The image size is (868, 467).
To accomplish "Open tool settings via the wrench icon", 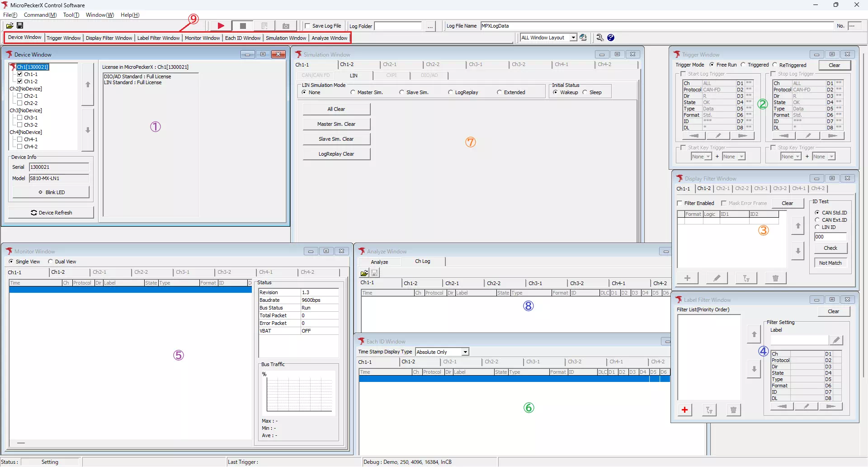I will (x=599, y=38).
